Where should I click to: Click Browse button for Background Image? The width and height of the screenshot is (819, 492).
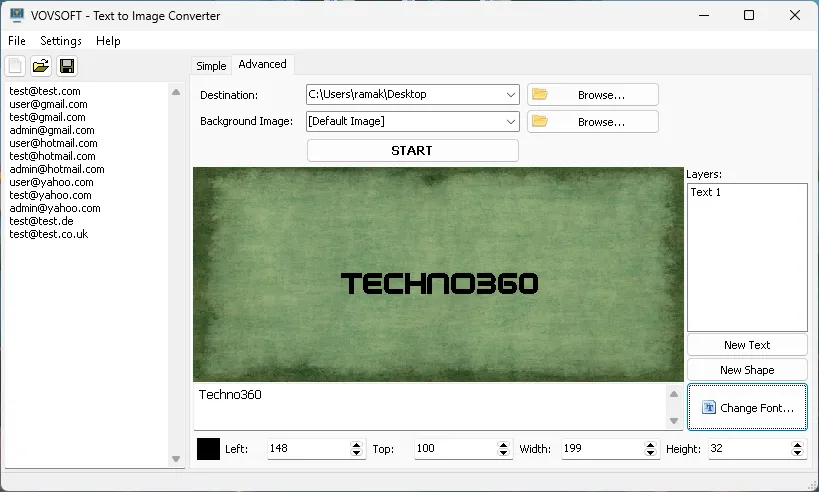pyautogui.click(x=592, y=122)
